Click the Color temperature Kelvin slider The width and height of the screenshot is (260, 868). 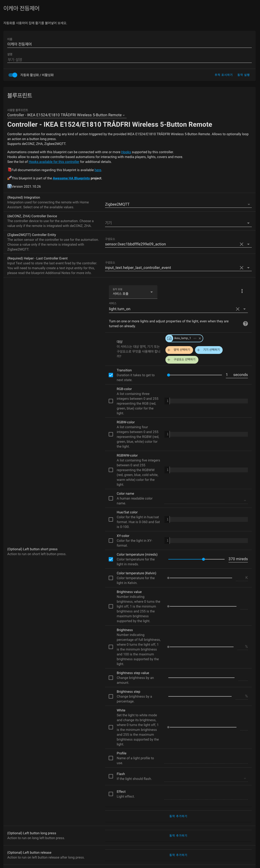point(200,578)
